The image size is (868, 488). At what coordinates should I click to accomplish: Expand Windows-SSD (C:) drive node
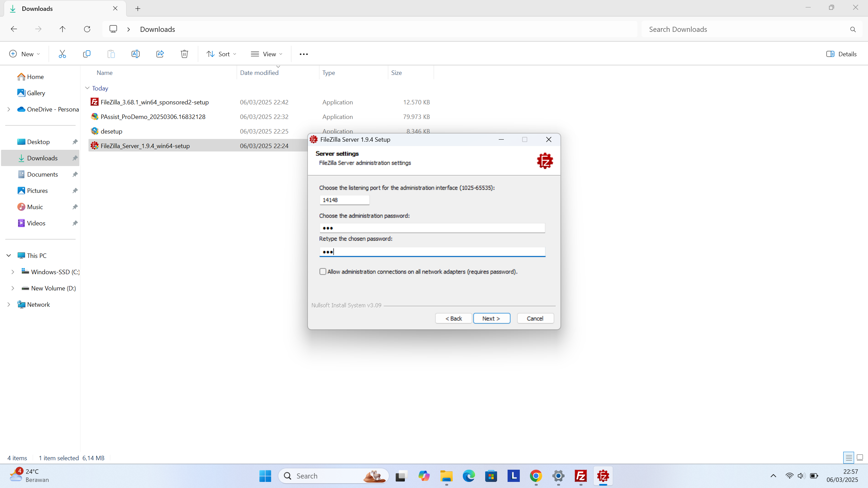tap(13, 272)
